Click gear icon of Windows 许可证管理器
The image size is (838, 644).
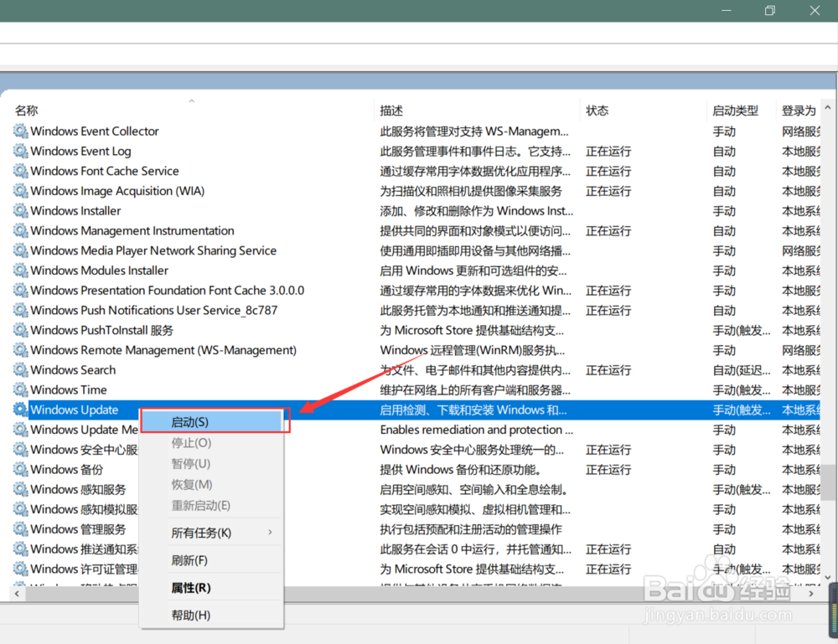pos(20,569)
